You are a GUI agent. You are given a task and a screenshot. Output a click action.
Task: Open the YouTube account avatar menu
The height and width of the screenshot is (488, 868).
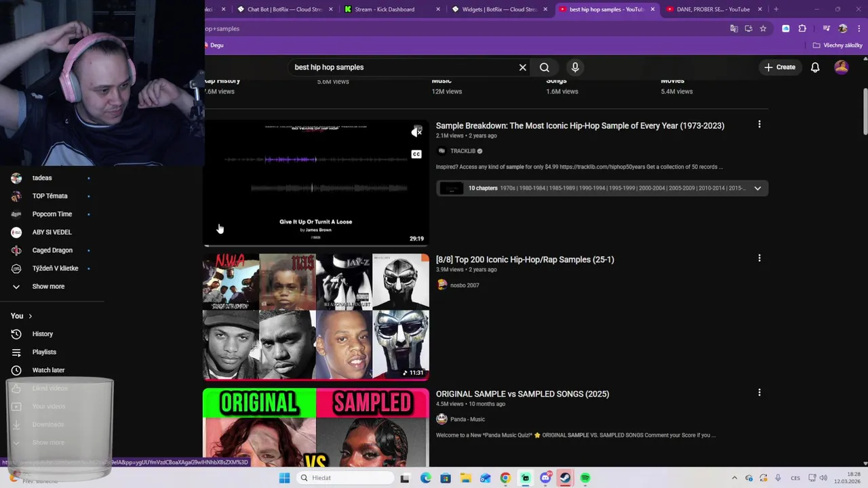coord(841,67)
